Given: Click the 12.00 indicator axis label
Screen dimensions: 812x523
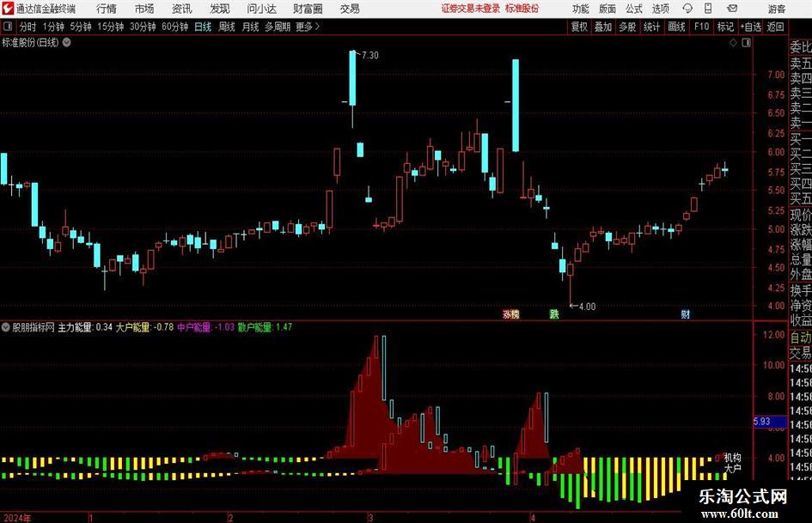Looking at the screenshot, I should pyautogui.click(x=773, y=335).
